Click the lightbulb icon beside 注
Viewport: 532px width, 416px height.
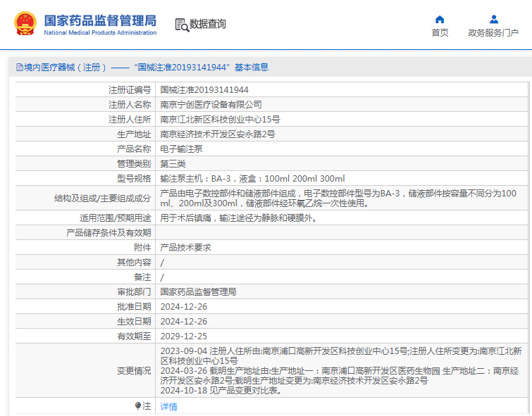(x=137, y=405)
